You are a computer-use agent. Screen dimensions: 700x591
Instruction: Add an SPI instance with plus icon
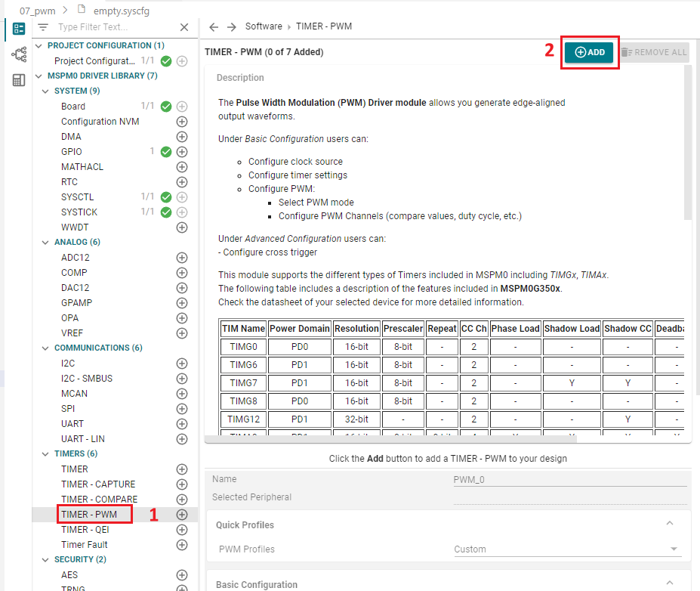coord(182,409)
